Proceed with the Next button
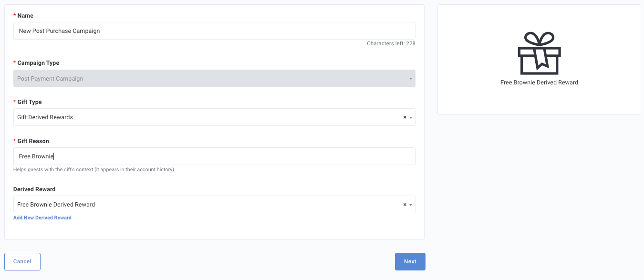Image resolution: width=644 pixels, height=280 pixels. pyautogui.click(x=410, y=262)
